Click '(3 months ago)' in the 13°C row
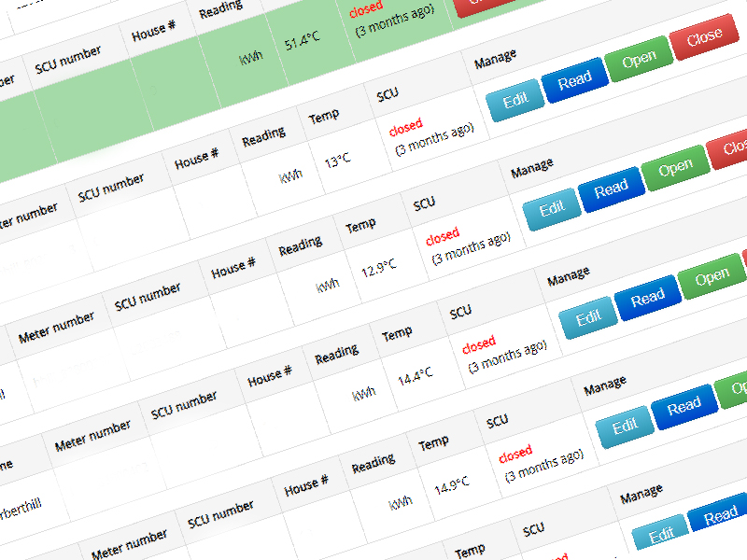Screen dimensions: 747x560 tap(434, 138)
